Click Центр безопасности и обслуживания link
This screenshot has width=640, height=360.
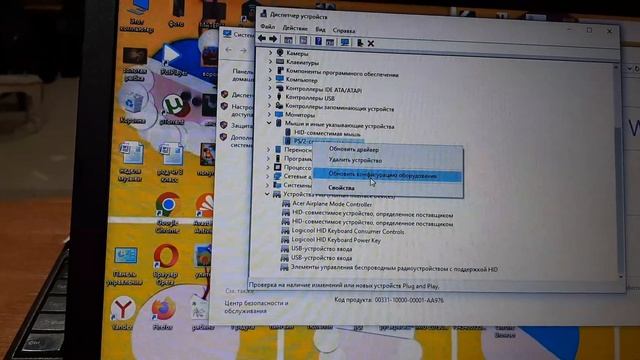click(256, 307)
